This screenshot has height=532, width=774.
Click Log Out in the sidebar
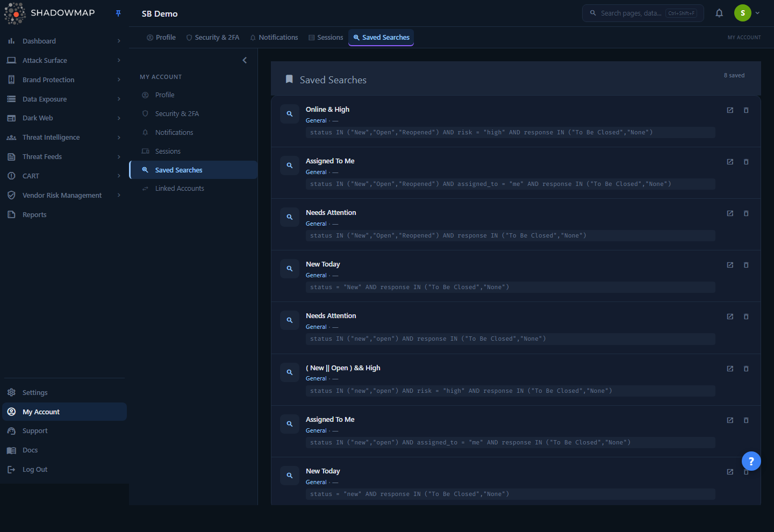tap(64, 470)
